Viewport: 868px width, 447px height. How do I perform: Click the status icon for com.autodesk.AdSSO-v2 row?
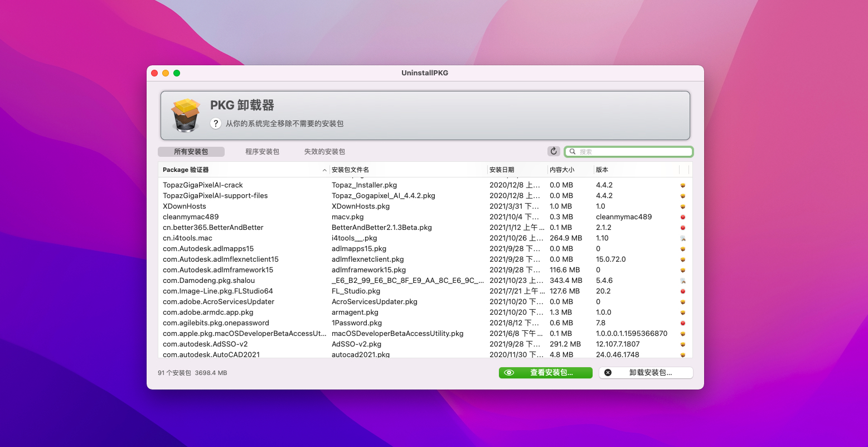pos(683,344)
